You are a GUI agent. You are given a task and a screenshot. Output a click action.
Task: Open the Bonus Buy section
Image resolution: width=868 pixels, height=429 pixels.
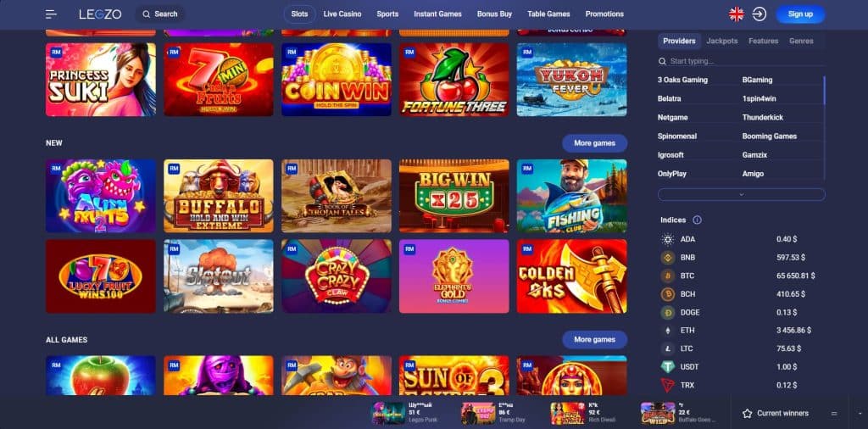[x=494, y=14]
